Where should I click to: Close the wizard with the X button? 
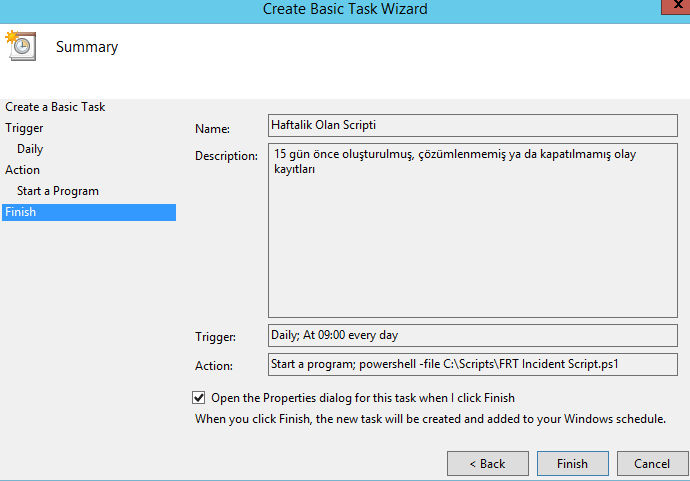pyautogui.click(x=676, y=6)
